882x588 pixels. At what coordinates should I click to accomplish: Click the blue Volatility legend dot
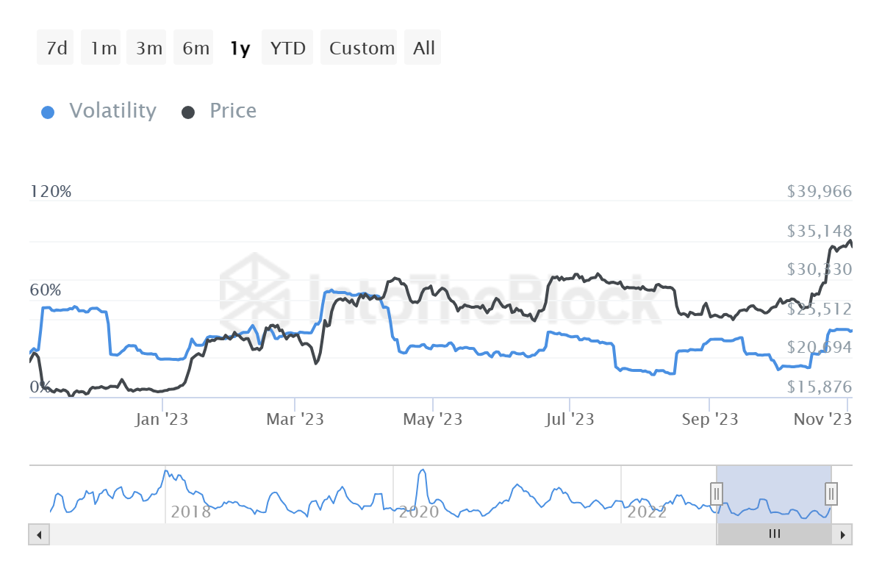[x=48, y=112]
